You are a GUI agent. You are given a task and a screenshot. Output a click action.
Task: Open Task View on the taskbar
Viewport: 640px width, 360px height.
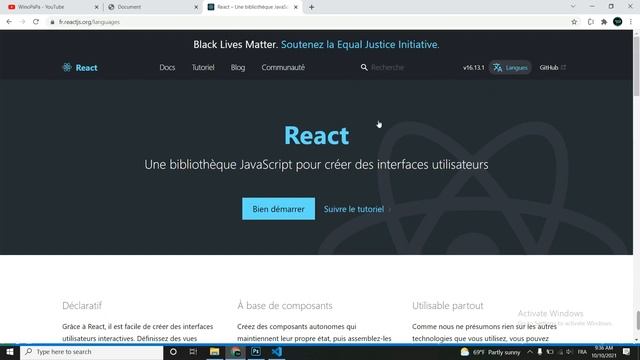(193, 351)
